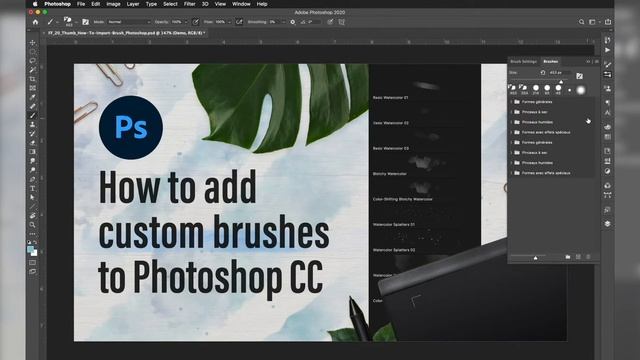640x360 pixels.
Task: Toggle airbrush-style build-up button
Action: click(239, 22)
